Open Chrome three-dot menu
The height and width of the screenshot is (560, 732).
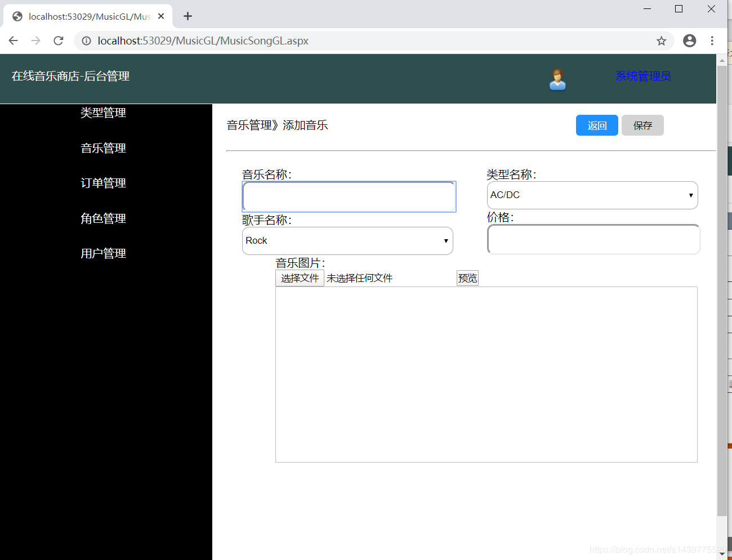click(712, 41)
